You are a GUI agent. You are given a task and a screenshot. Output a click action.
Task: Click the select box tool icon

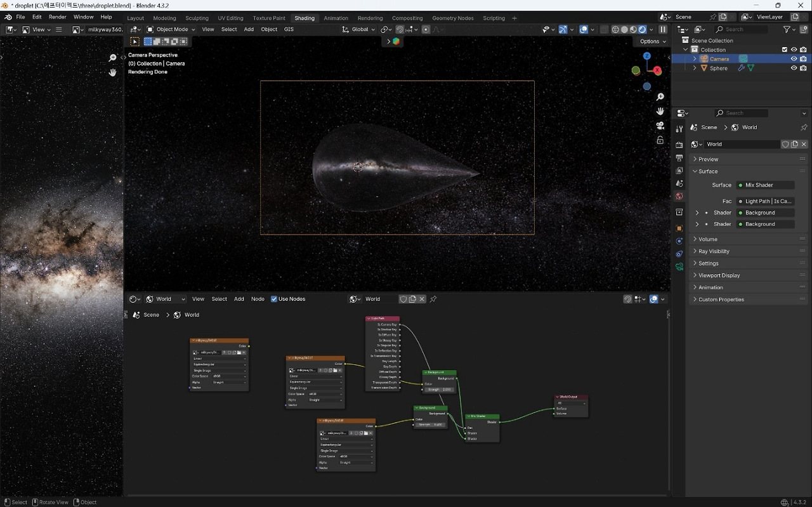(134, 41)
